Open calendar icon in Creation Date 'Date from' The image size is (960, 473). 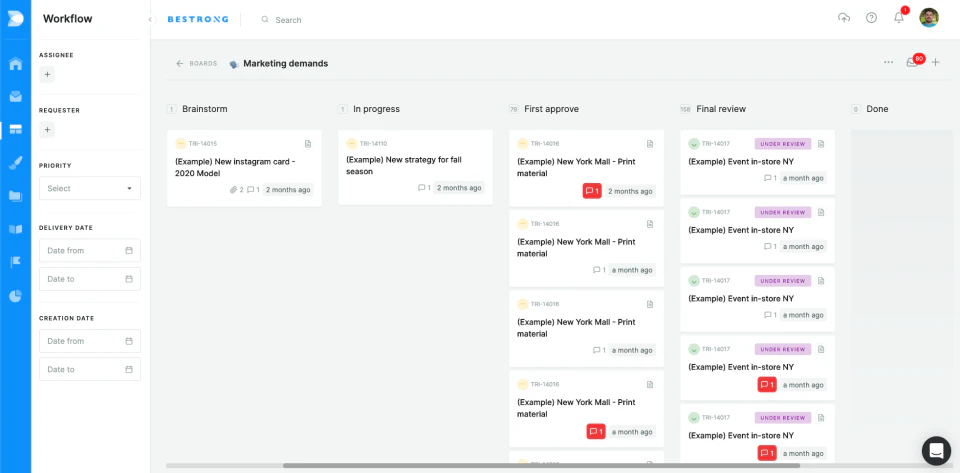click(x=129, y=341)
